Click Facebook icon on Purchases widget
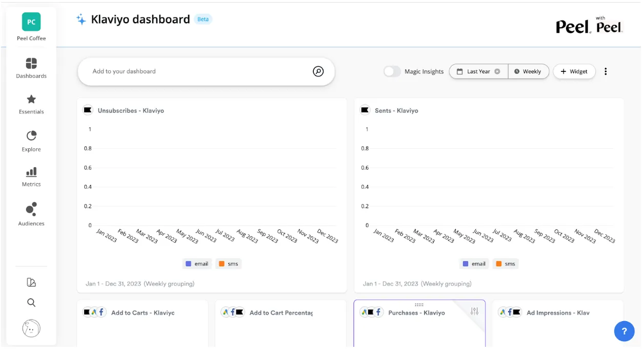Screen dimensions: 644x353 pyautogui.click(x=378, y=312)
